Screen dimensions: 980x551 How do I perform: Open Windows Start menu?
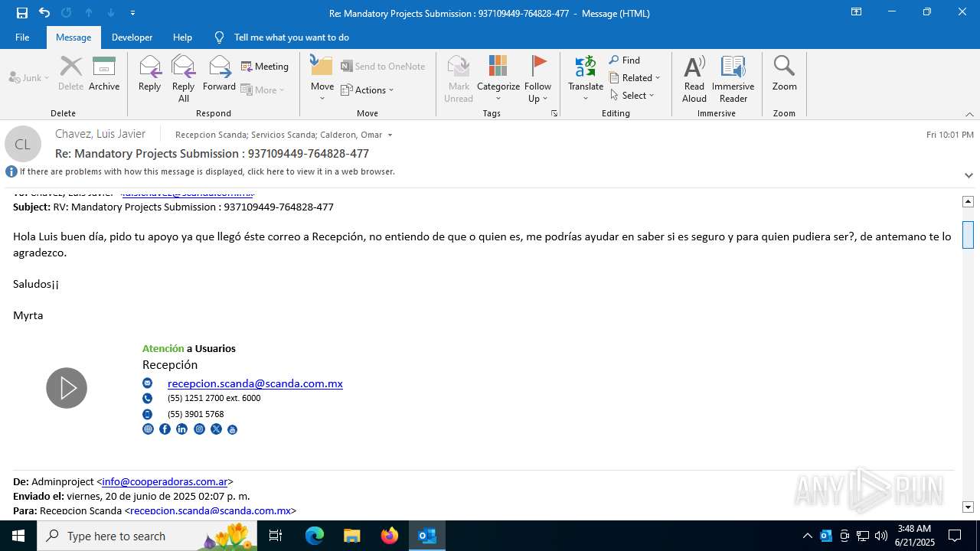click(18, 536)
